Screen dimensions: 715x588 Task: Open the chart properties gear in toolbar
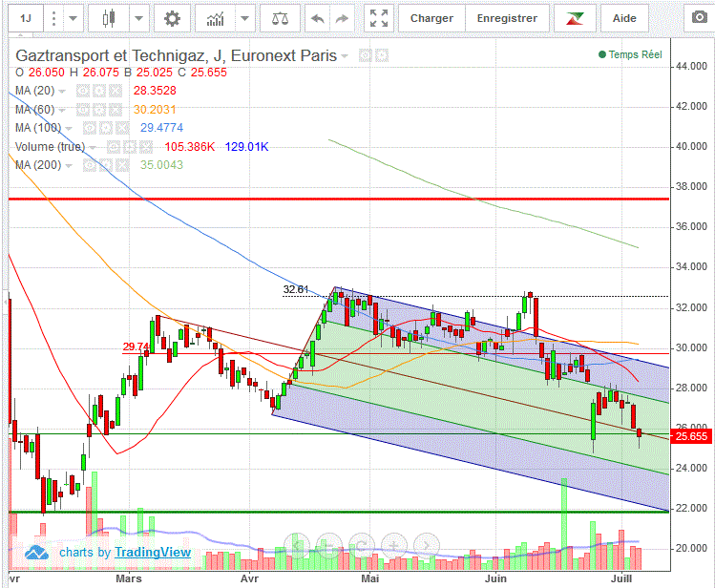pyautogui.click(x=172, y=19)
